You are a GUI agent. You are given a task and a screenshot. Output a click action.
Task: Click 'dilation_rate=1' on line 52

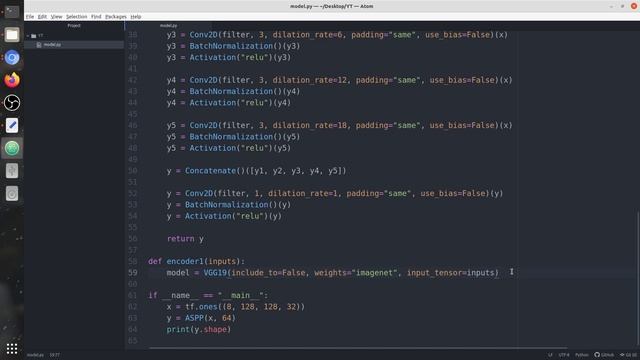pos(303,193)
